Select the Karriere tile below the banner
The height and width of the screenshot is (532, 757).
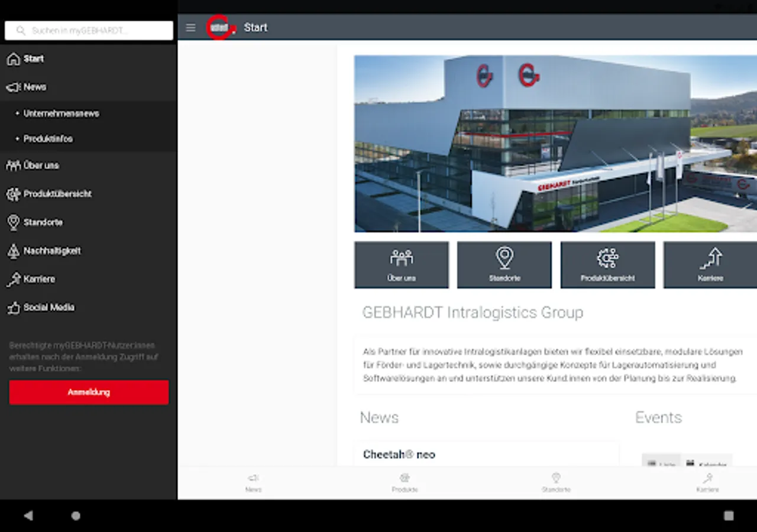pyautogui.click(x=710, y=265)
